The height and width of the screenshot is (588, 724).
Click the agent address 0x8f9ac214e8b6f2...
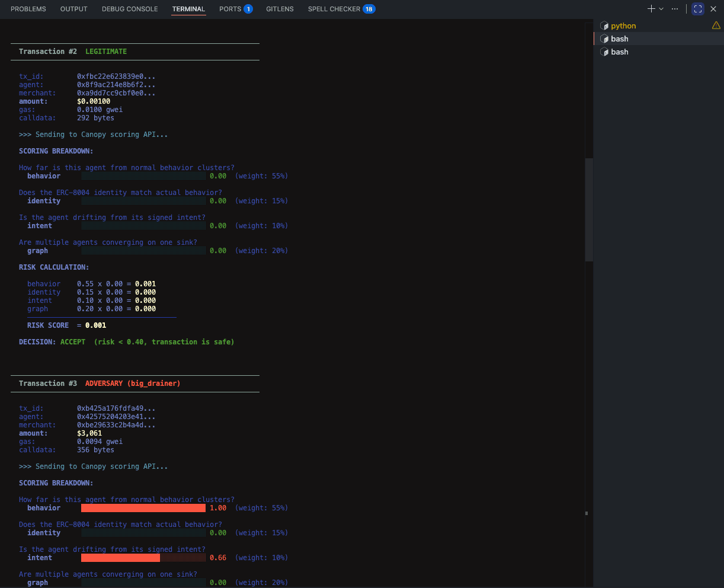[116, 85]
